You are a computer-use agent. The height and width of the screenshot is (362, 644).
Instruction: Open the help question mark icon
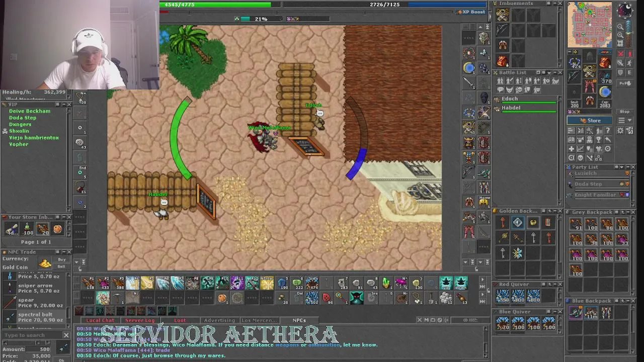608,131
